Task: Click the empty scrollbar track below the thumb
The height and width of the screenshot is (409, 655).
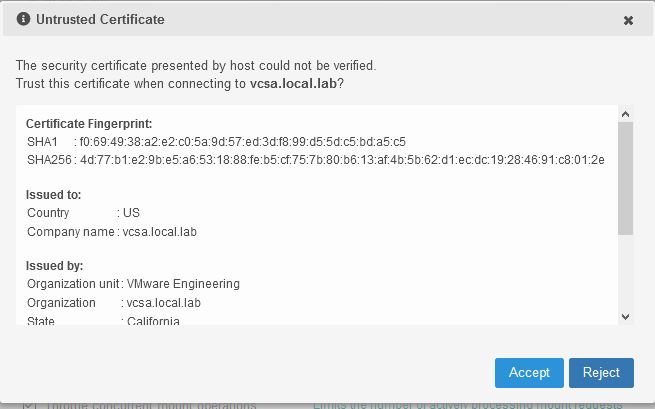Action: tap(625, 272)
